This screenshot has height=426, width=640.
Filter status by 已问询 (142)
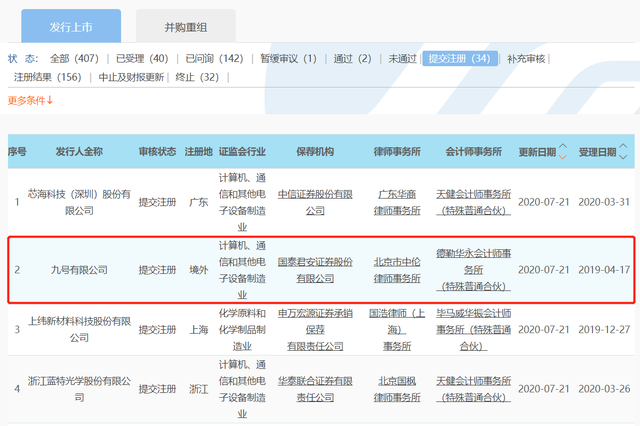pyautogui.click(x=214, y=59)
